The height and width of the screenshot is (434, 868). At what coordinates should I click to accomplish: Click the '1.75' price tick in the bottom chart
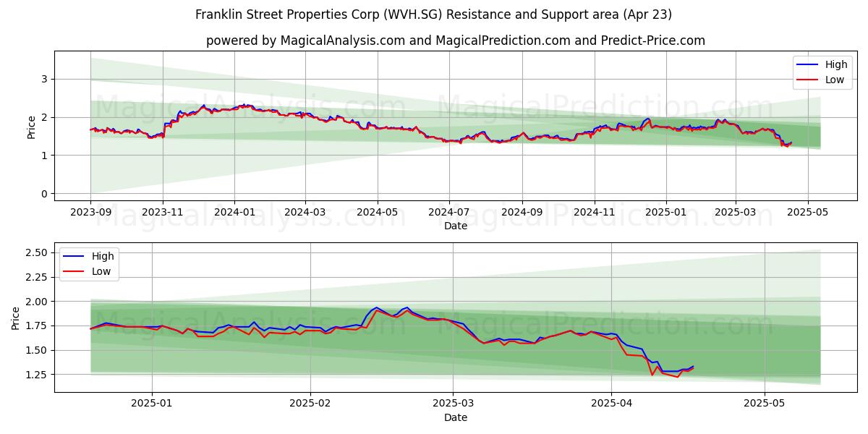(x=38, y=326)
